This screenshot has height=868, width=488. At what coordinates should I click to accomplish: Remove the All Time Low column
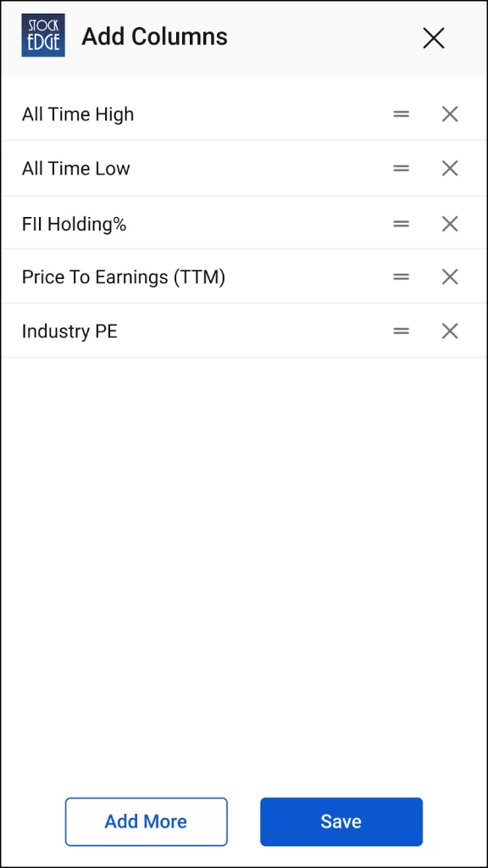point(450,168)
